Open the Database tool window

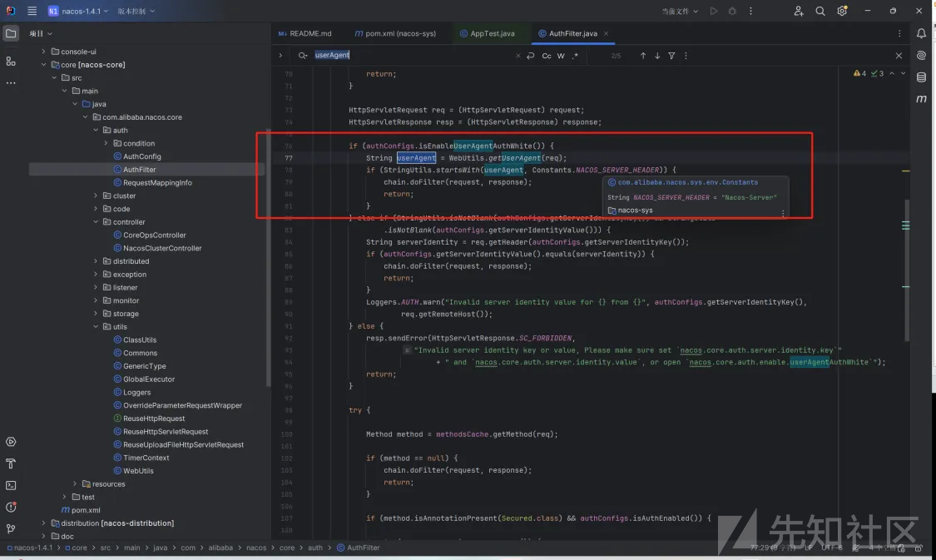921,77
